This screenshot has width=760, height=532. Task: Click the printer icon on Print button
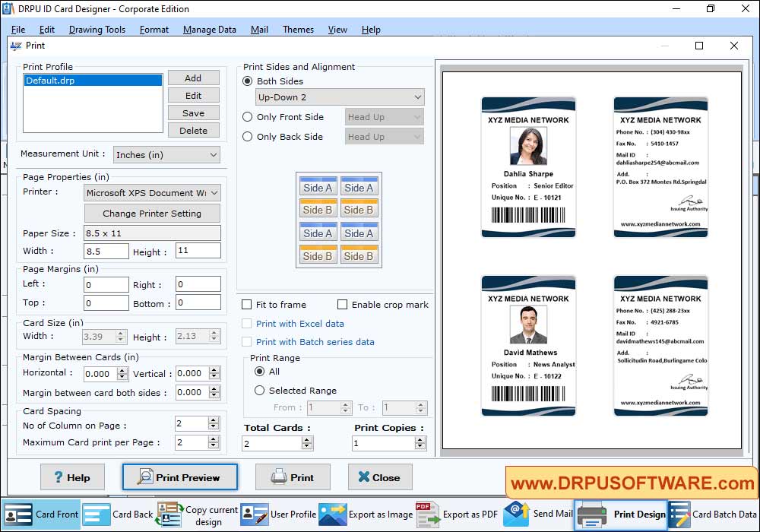tap(279, 477)
